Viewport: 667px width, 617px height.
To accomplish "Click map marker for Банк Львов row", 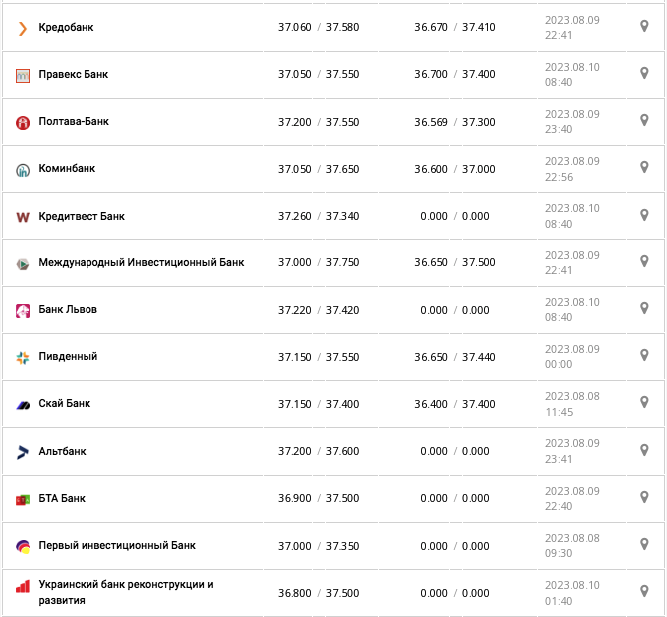I will pyautogui.click(x=644, y=308).
